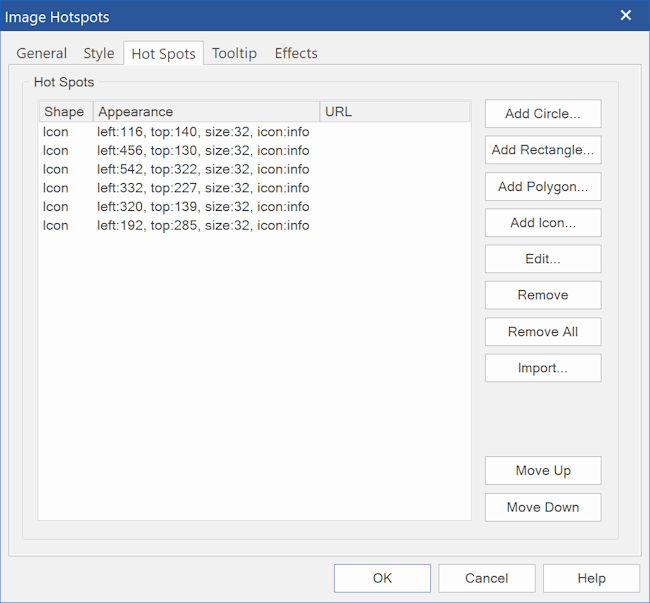Close the Image Hotspots dialog
The height and width of the screenshot is (603, 650).
pos(625,15)
